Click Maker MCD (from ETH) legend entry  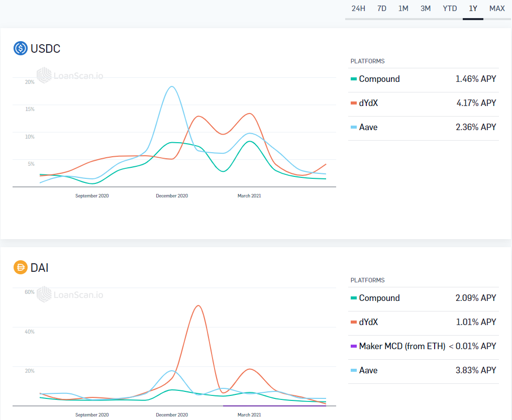pyautogui.click(x=402, y=346)
